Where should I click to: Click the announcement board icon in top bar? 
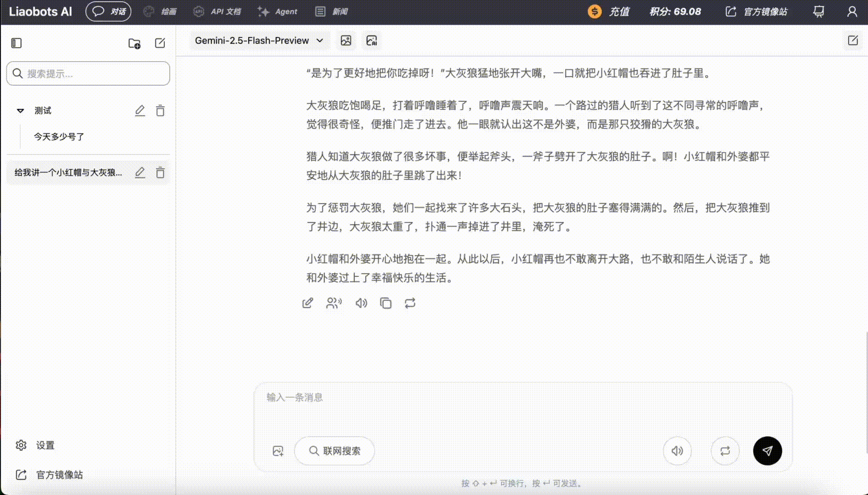coord(818,11)
